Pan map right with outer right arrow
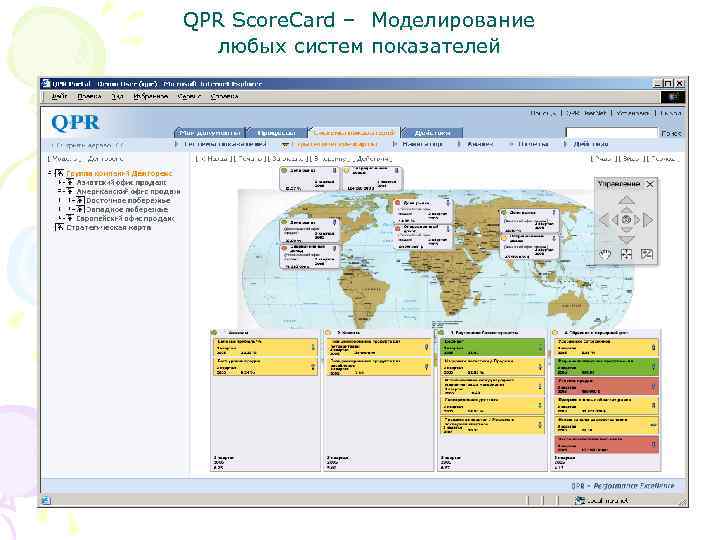The height and width of the screenshot is (540, 720). (x=648, y=220)
